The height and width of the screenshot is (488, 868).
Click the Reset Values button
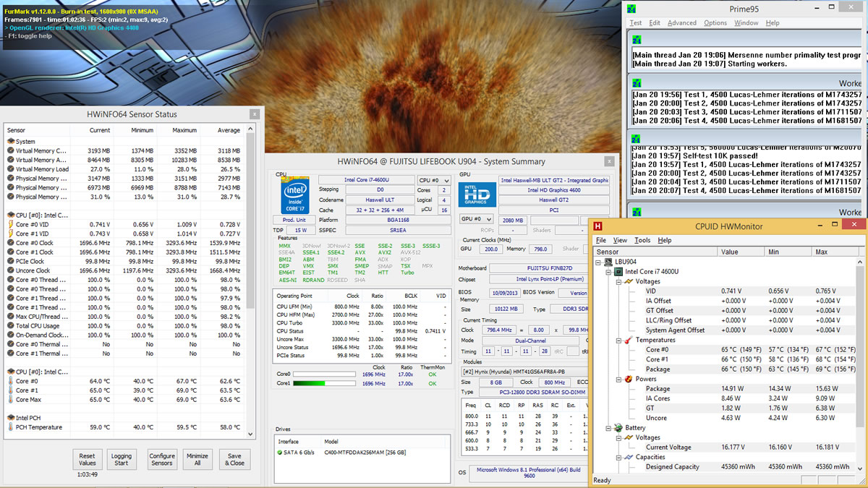pyautogui.click(x=88, y=460)
